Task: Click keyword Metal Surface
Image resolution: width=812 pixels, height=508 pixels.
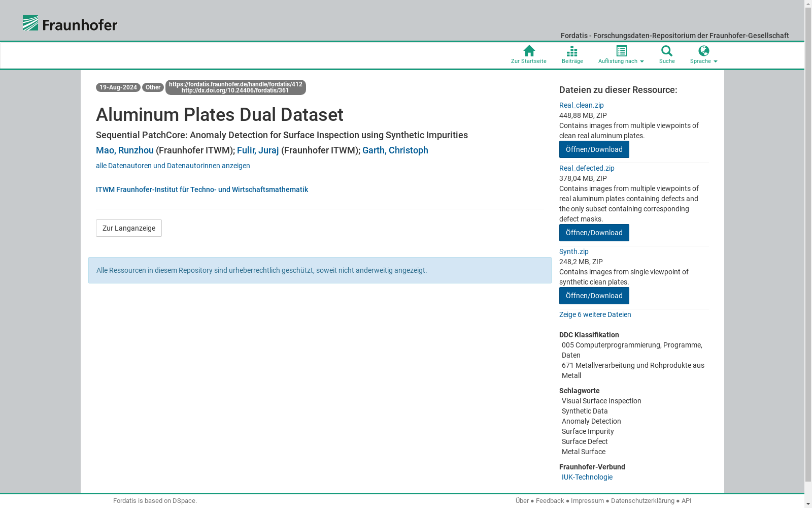Action: pyautogui.click(x=584, y=452)
